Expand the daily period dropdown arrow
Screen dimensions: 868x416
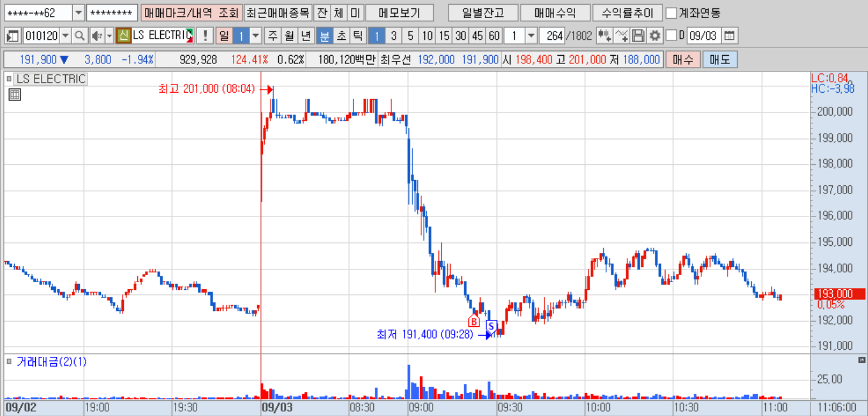pos(255,36)
